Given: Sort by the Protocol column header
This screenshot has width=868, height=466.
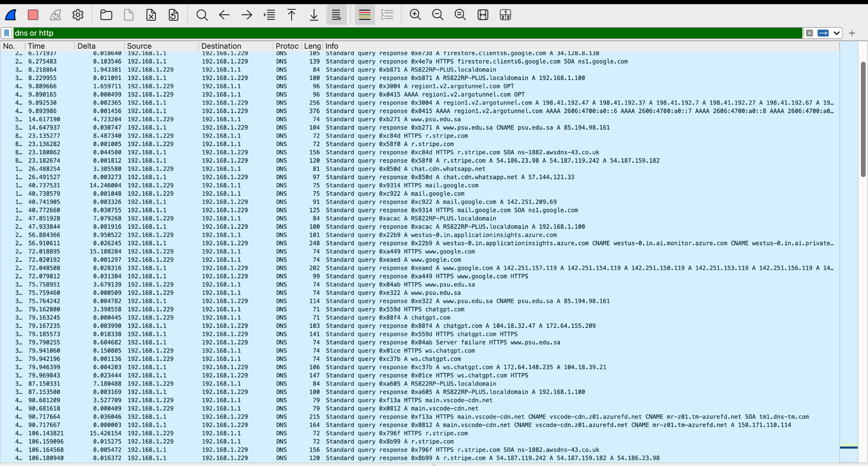Looking at the screenshot, I should click(287, 46).
